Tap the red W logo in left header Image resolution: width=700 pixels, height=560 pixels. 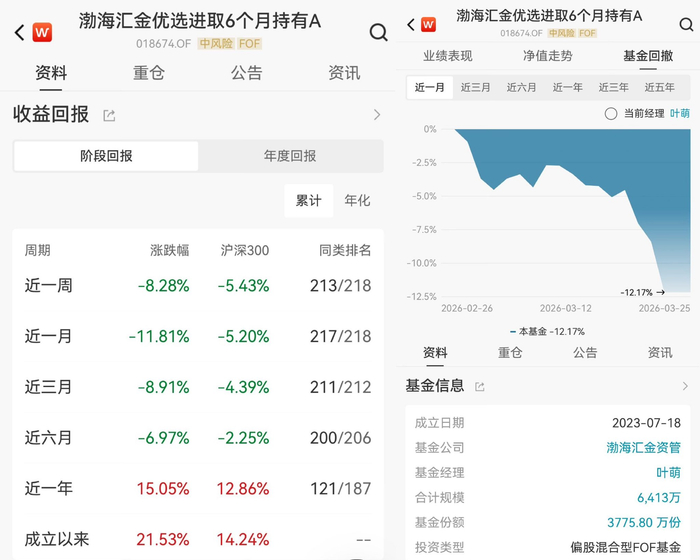click(42, 32)
